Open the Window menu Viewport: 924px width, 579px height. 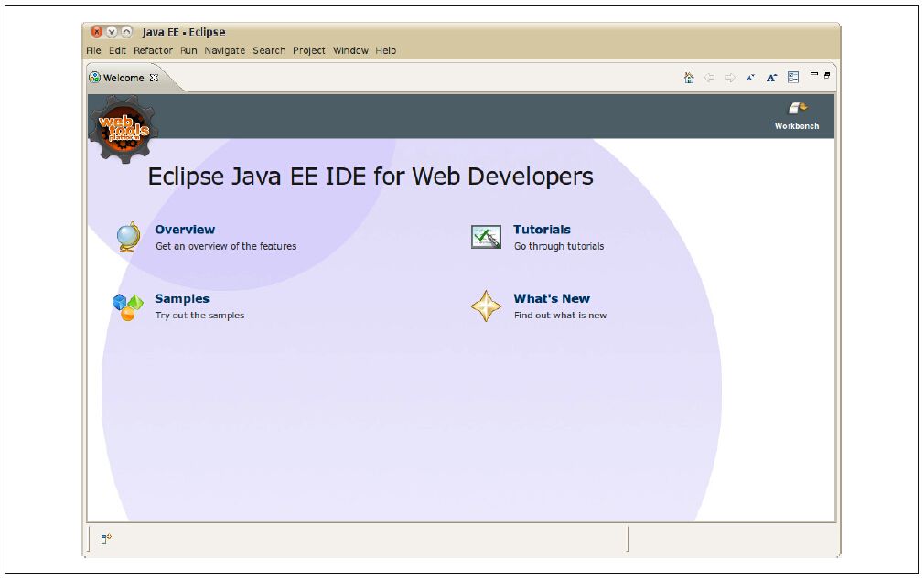pyautogui.click(x=350, y=50)
